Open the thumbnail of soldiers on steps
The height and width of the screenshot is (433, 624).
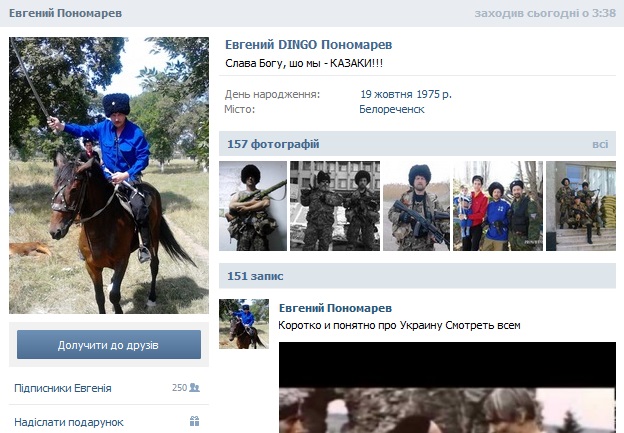point(581,206)
